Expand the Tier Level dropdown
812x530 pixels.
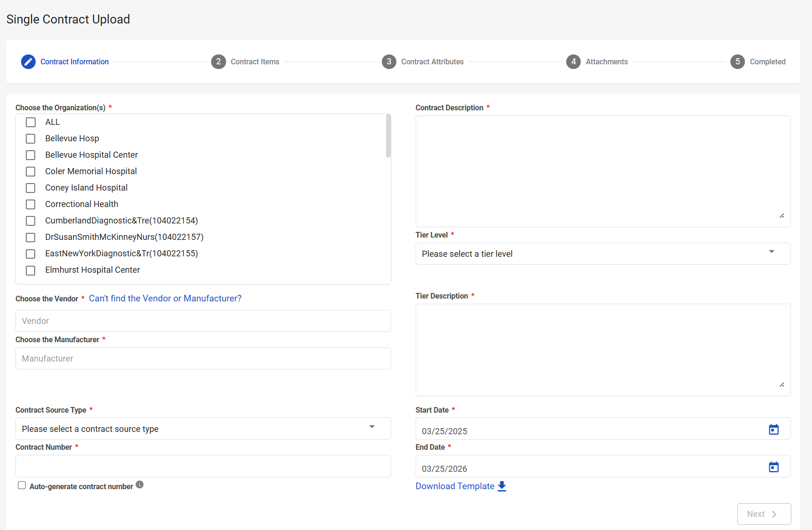click(603, 254)
